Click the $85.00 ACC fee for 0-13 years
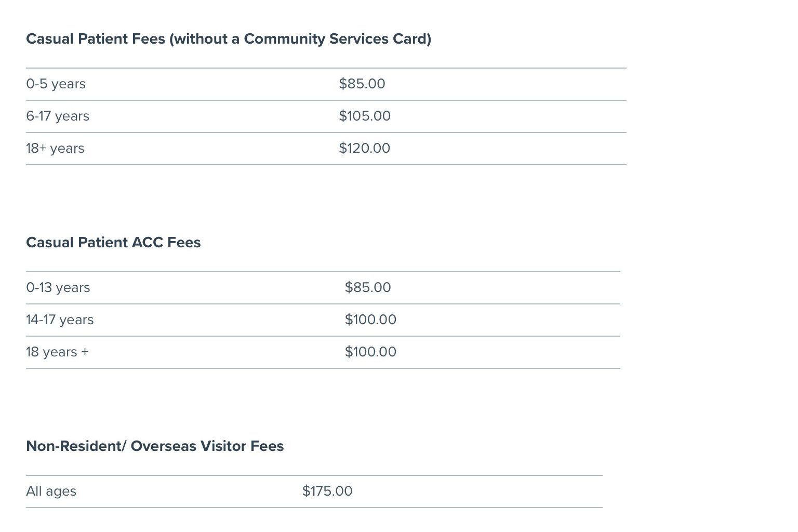This screenshot has height=532, width=798. pos(367,287)
